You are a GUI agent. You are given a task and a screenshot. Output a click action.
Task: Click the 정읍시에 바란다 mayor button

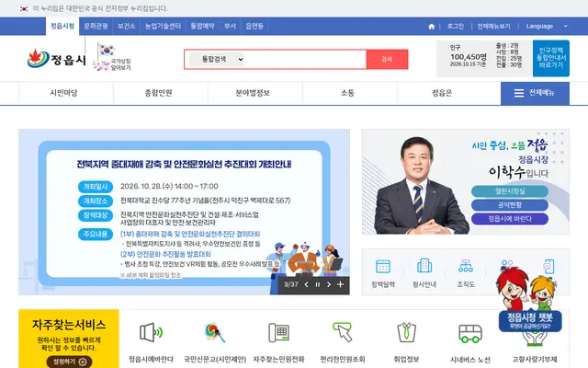510,219
